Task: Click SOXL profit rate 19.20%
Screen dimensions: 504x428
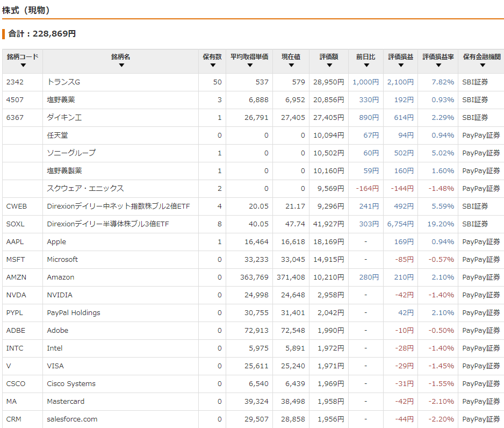Action: [441, 224]
